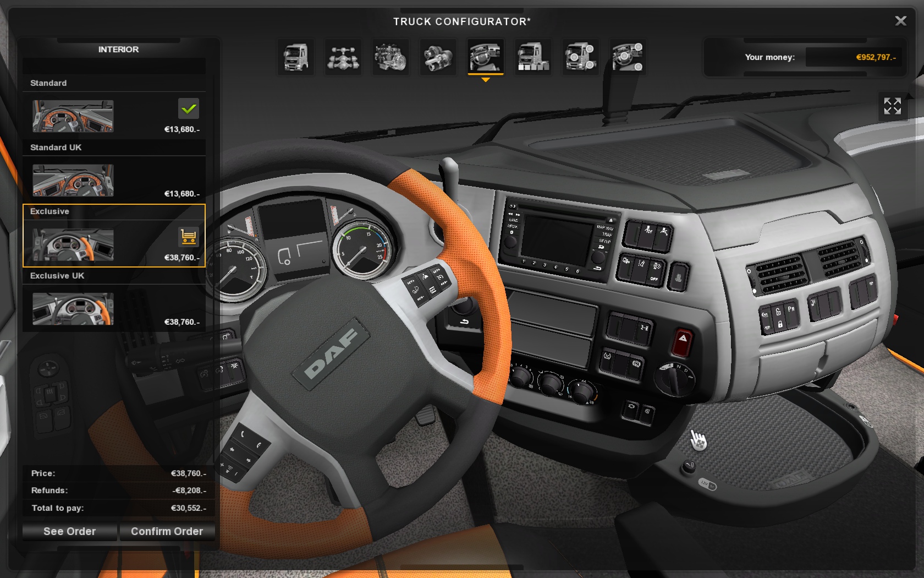Toggle fullscreen preview with the expand icon
Screen dimensions: 924x578
pos(892,106)
